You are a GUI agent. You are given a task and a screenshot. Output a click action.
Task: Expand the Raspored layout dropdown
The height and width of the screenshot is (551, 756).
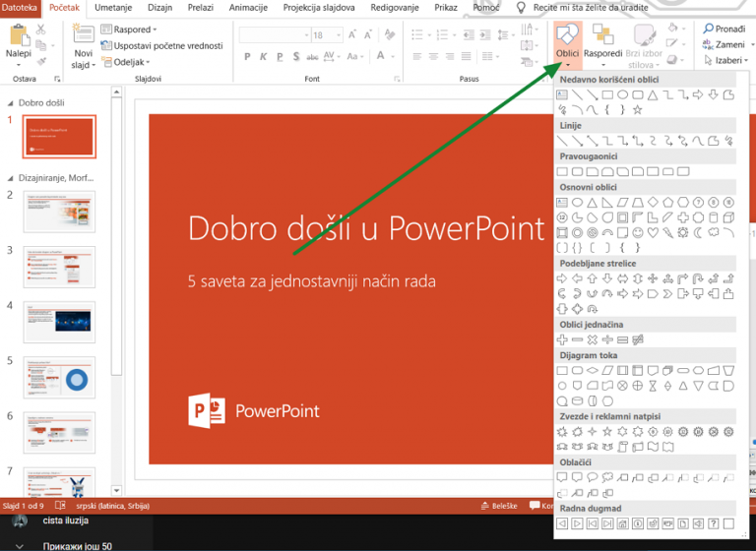pos(132,30)
